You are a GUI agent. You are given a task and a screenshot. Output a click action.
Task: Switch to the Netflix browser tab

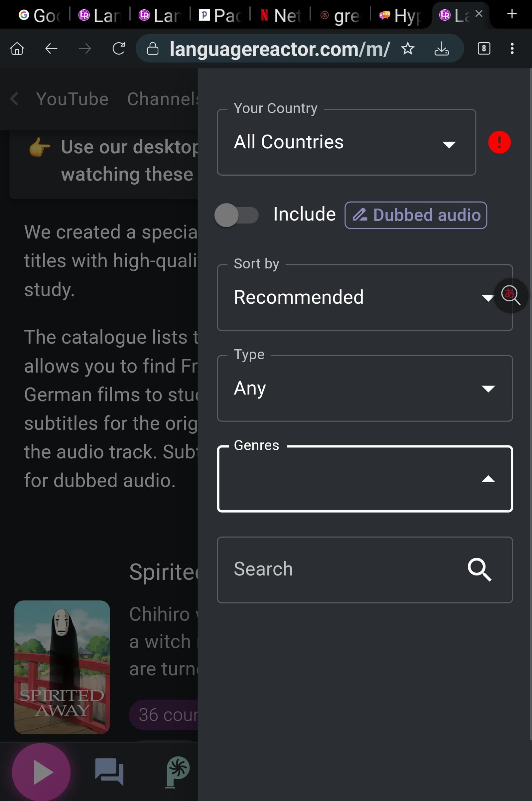280,15
